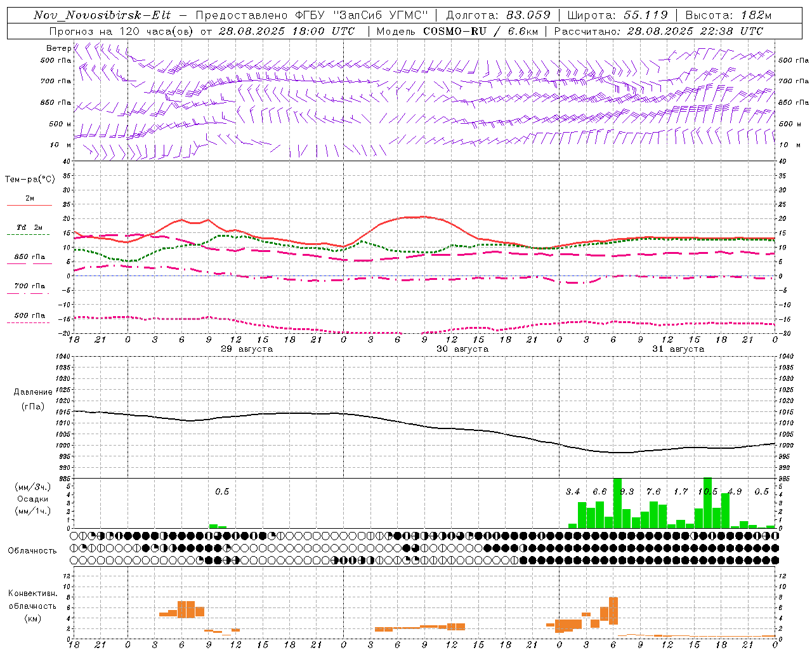Click the Облачность cloud cover label
Image resolution: width=812 pixels, height=650 pixels.
tap(32, 551)
